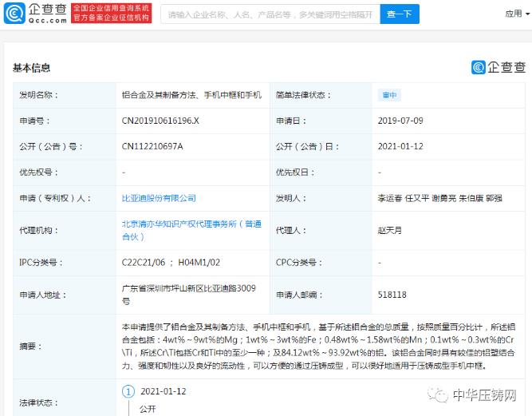The image size is (532, 416).
Task: Click the Qcc.com logo icon in header
Action: click(14, 14)
